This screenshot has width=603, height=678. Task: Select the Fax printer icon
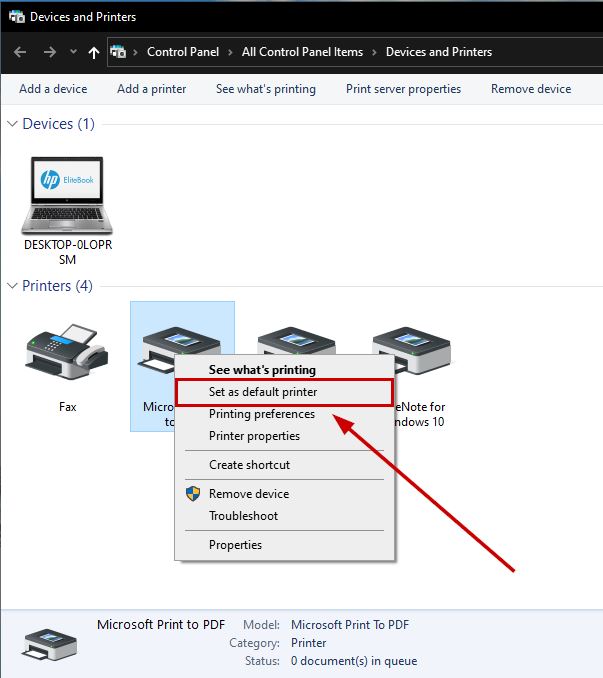67,352
